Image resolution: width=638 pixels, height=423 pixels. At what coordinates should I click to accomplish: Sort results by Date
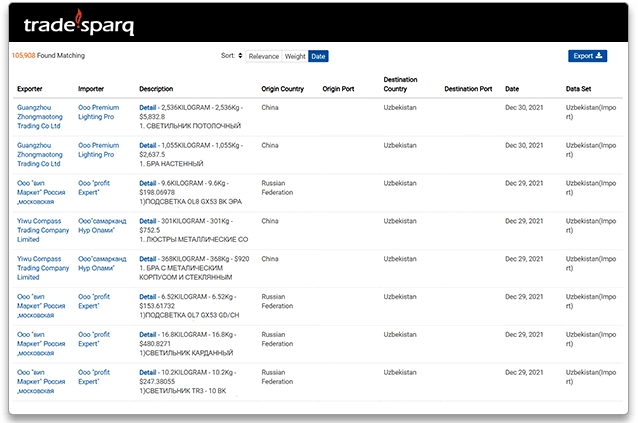pyautogui.click(x=318, y=56)
